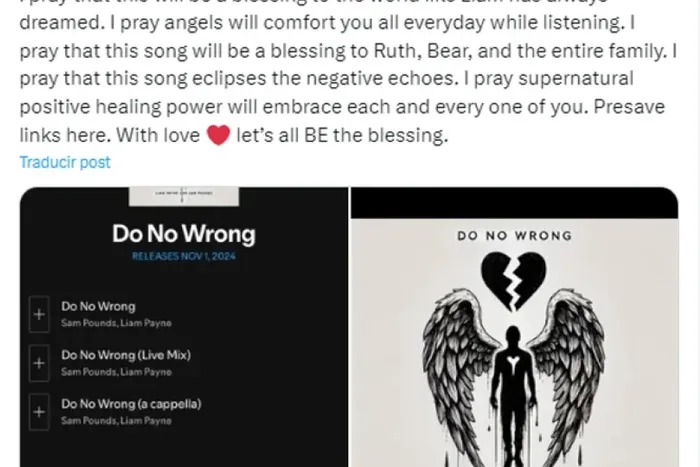Click the red heart emoji in post

point(218,134)
